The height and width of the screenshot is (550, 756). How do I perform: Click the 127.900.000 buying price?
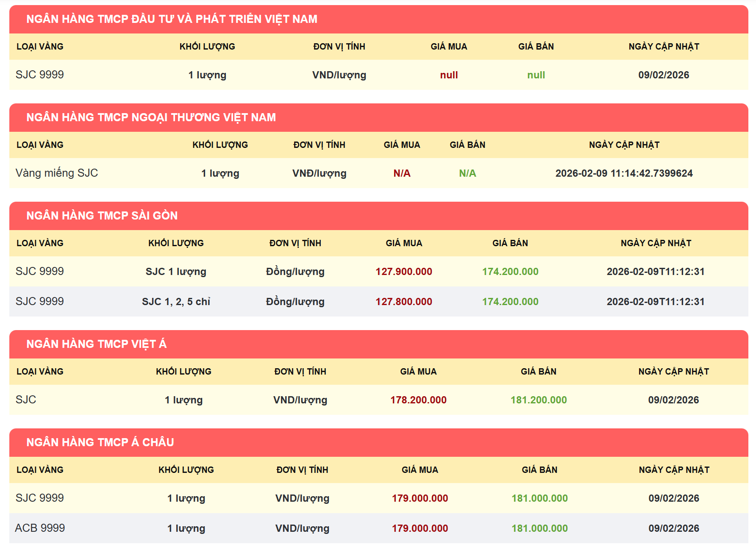[x=403, y=272]
